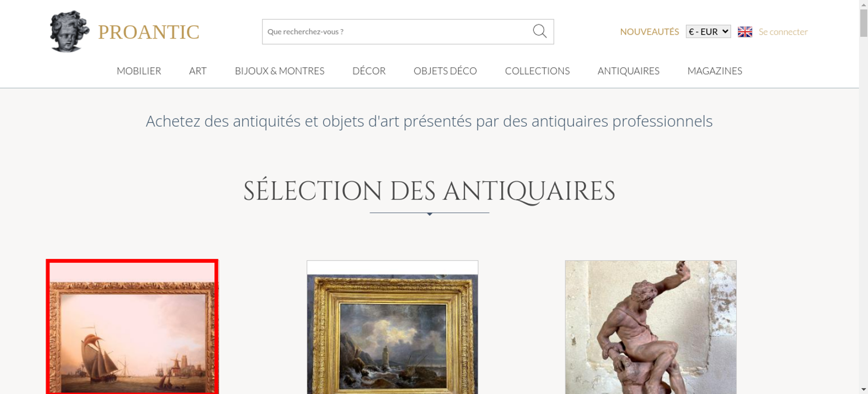Click the PROANTIC wordmark link

tap(148, 32)
